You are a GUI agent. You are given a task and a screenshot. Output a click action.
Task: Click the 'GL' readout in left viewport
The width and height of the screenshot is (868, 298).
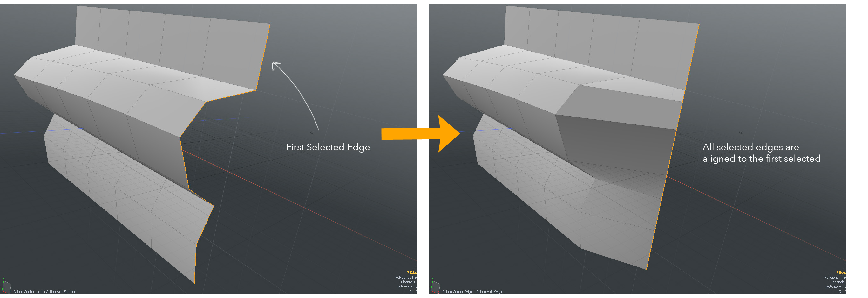click(x=413, y=292)
